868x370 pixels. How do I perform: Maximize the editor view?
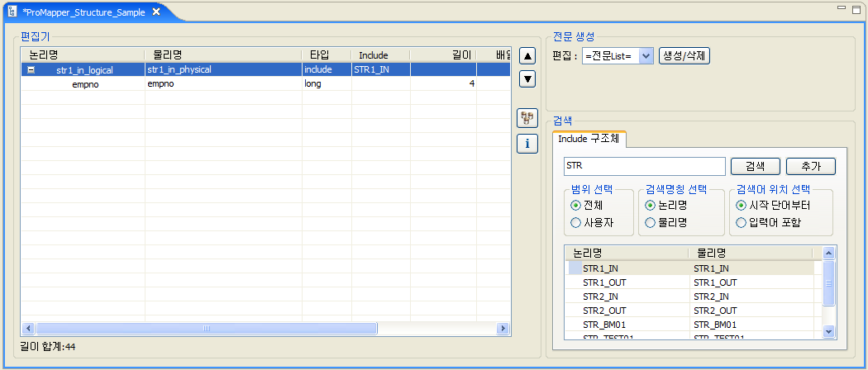click(x=856, y=9)
